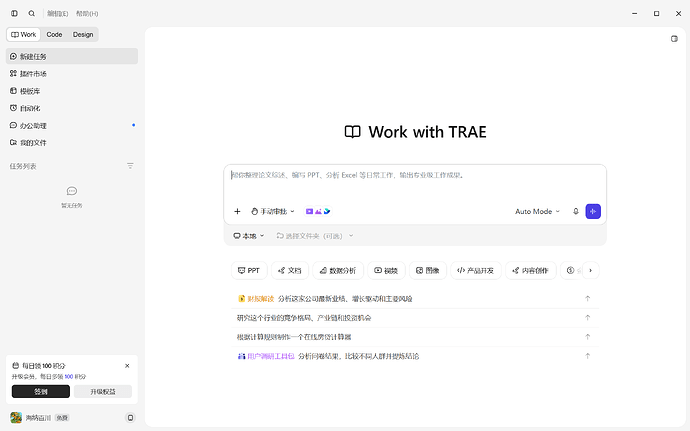
Task: Click up arrow on 用户调研工具包 row
Action: click(x=587, y=356)
